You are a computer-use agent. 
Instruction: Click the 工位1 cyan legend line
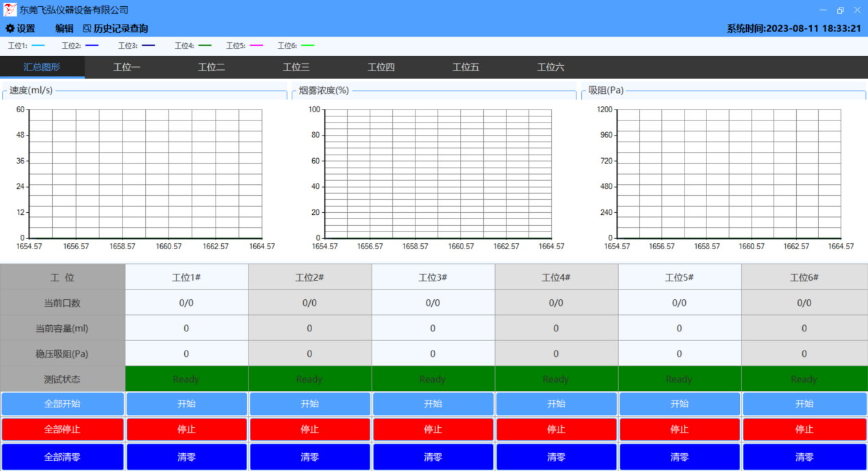click(38, 46)
